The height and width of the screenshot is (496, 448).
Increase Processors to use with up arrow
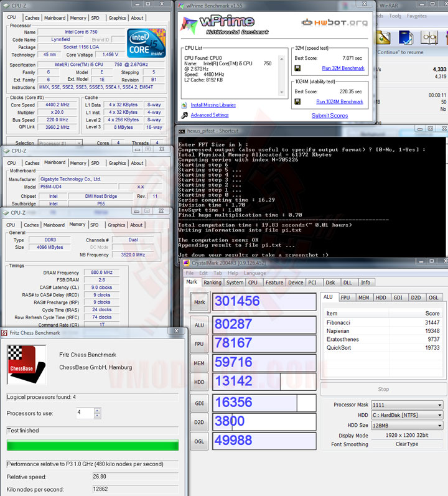[x=97, y=411]
